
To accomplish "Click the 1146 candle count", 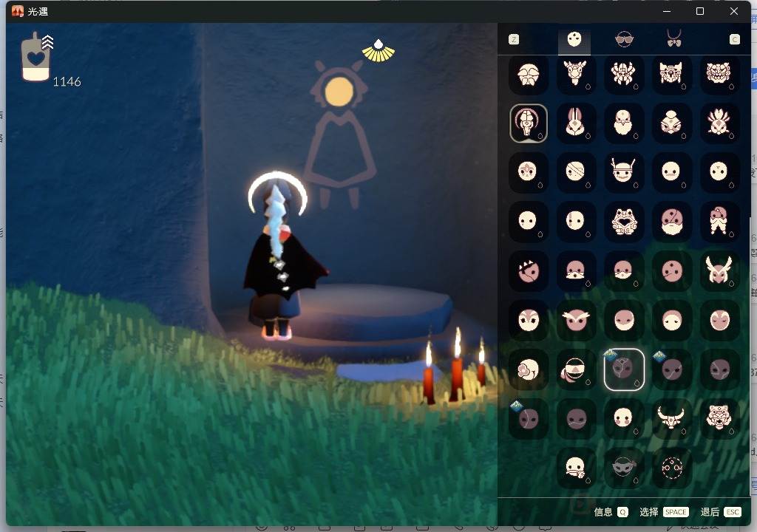I will pos(67,81).
